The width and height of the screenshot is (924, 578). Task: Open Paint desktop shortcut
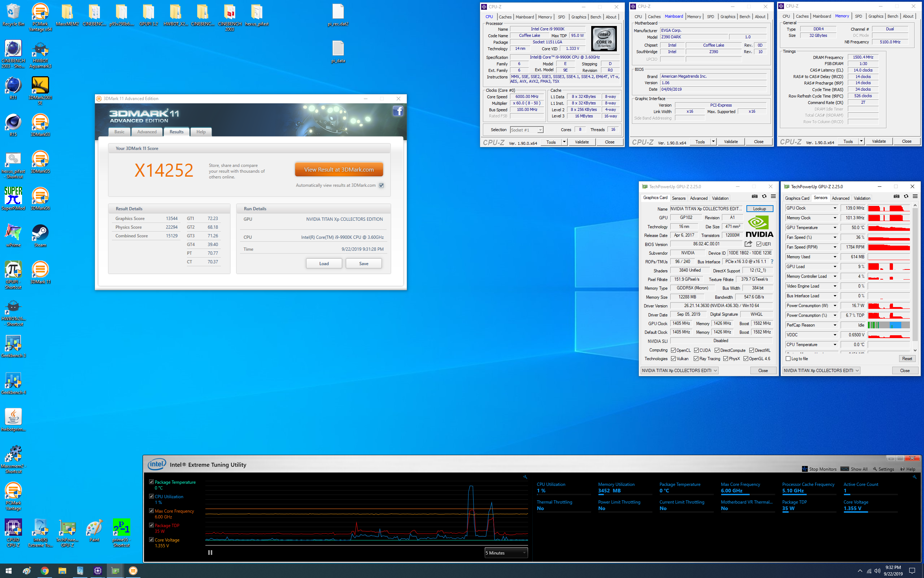[94, 531]
